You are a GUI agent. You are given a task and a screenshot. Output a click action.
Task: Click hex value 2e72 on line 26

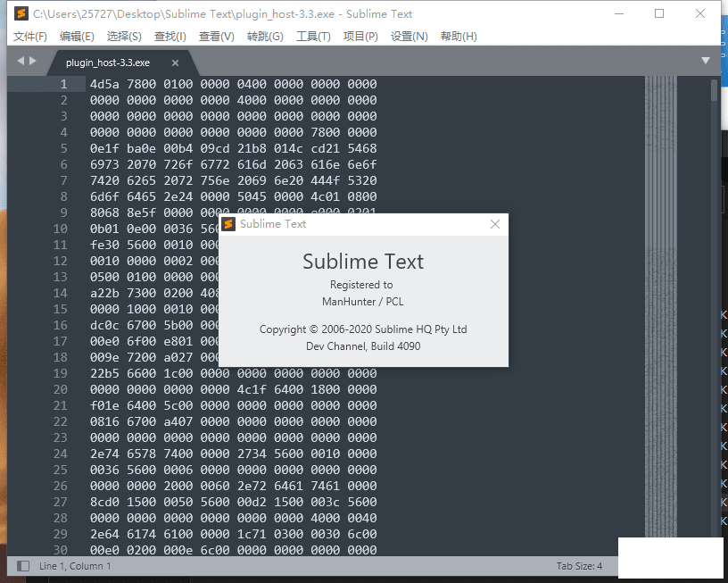pyautogui.click(x=252, y=486)
